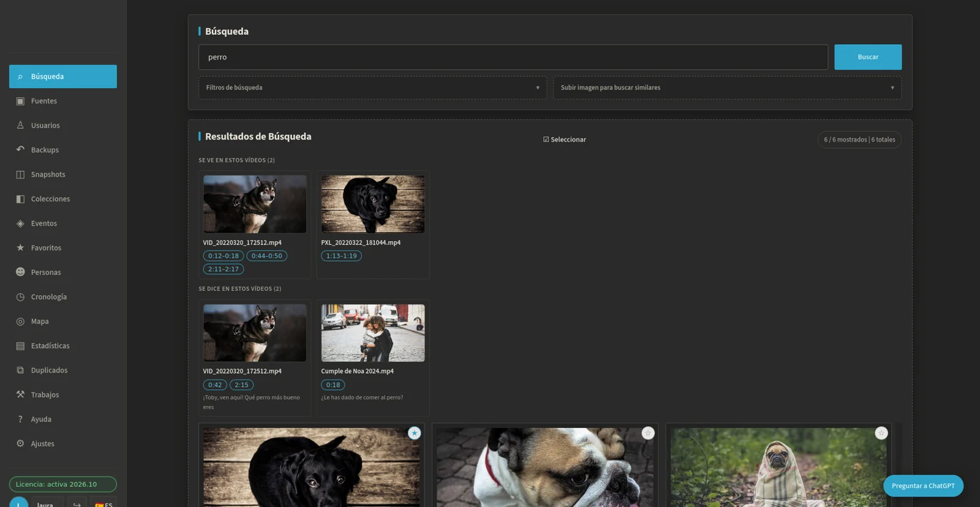
Task: Jump to 0:44-0:50 segment
Action: tap(267, 256)
